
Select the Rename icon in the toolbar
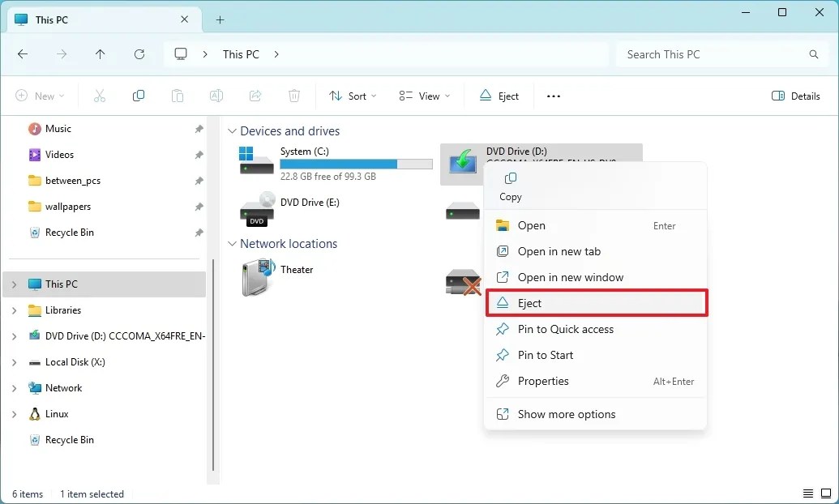pyautogui.click(x=216, y=96)
